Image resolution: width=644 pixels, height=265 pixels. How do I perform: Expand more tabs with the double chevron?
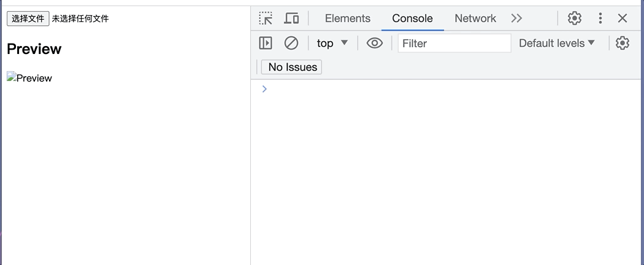click(516, 18)
